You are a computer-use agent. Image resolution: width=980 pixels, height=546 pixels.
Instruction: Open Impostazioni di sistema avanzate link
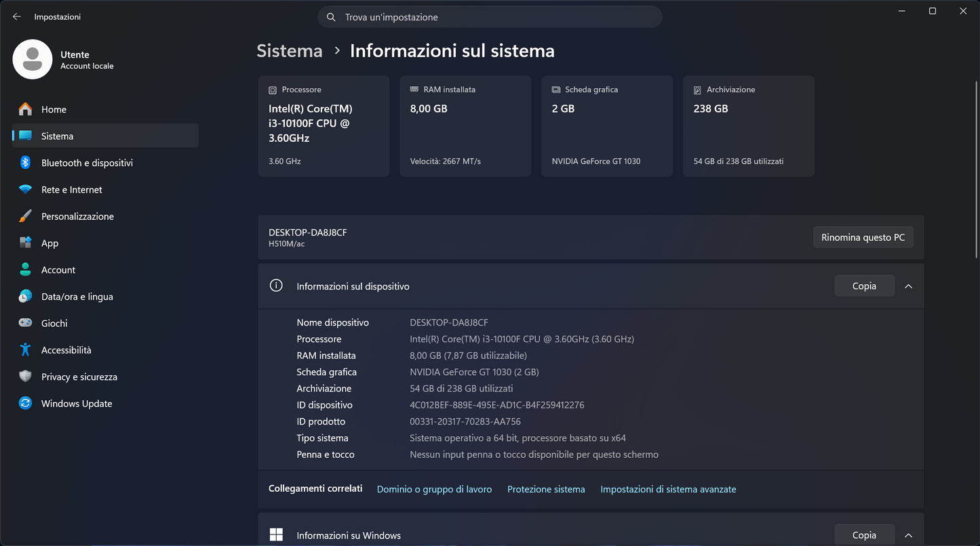[668, 489]
